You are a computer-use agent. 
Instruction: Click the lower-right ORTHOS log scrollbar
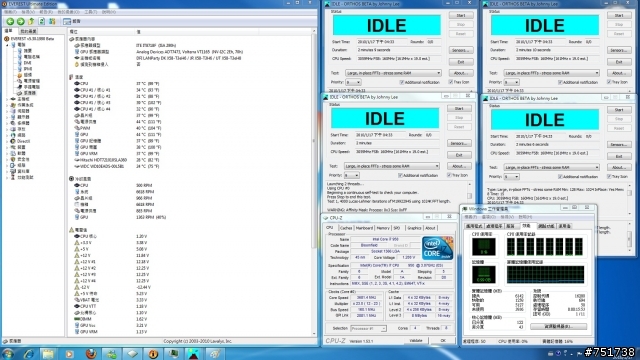click(x=629, y=200)
